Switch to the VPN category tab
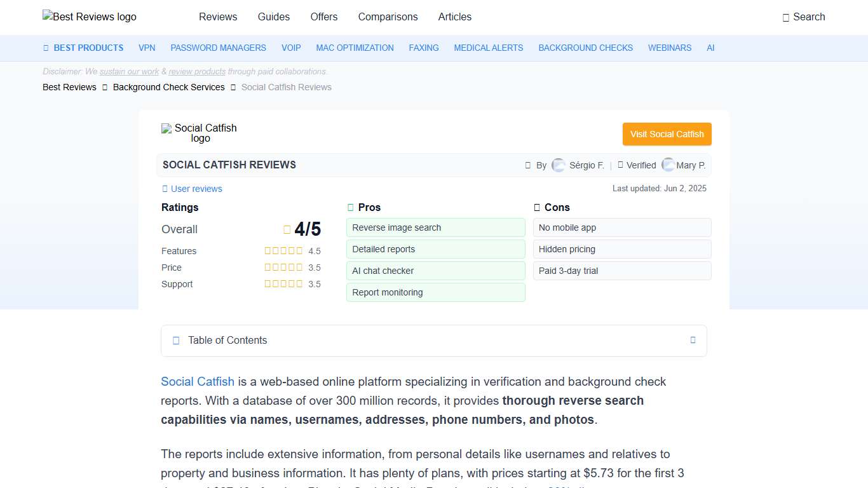 [x=147, y=48]
